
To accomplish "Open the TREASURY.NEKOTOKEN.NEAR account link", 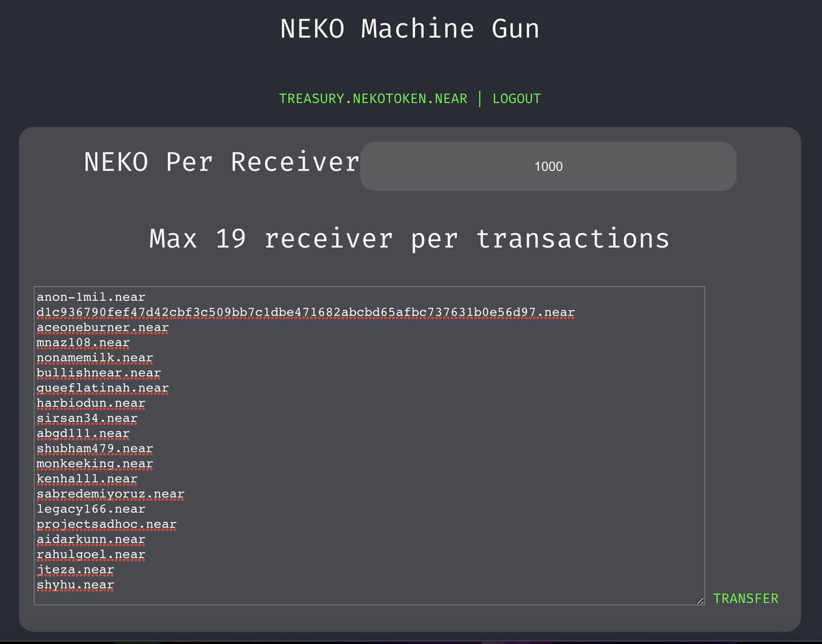I will pyautogui.click(x=373, y=99).
